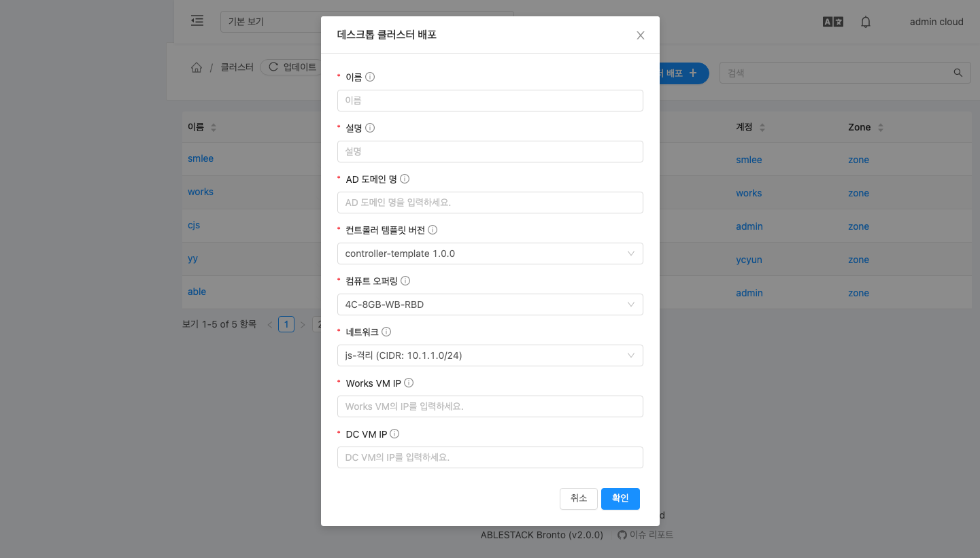View help for AD 도메인 명 field
Image resolution: width=980 pixels, height=558 pixels.
coord(405,178)
